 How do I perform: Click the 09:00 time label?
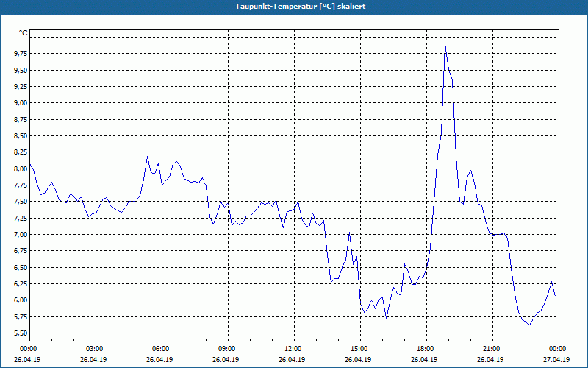pyautogui.click(x=226, y=349)
